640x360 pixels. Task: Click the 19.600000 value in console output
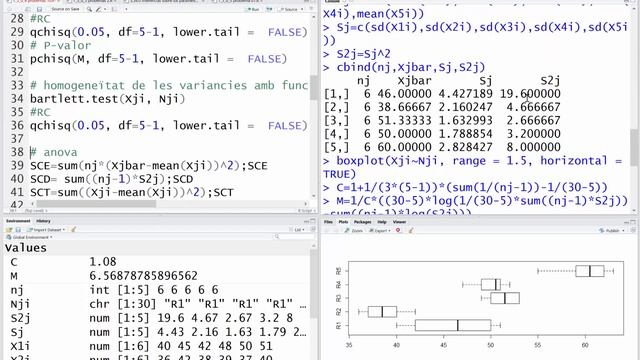530,94
